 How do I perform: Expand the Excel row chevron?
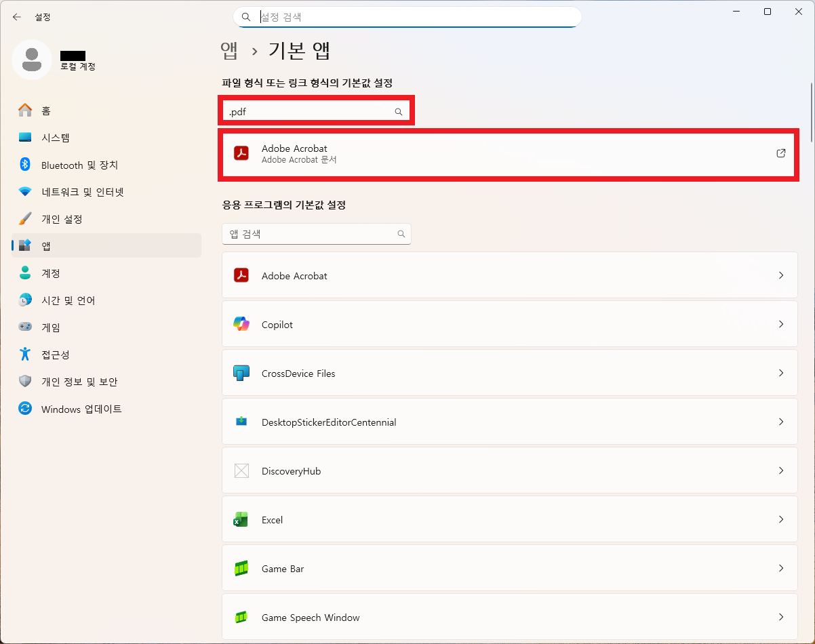coord(781,519)
